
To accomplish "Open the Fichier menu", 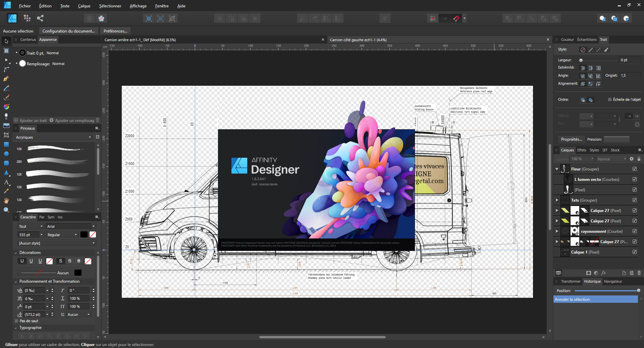I will click(25, 6).
